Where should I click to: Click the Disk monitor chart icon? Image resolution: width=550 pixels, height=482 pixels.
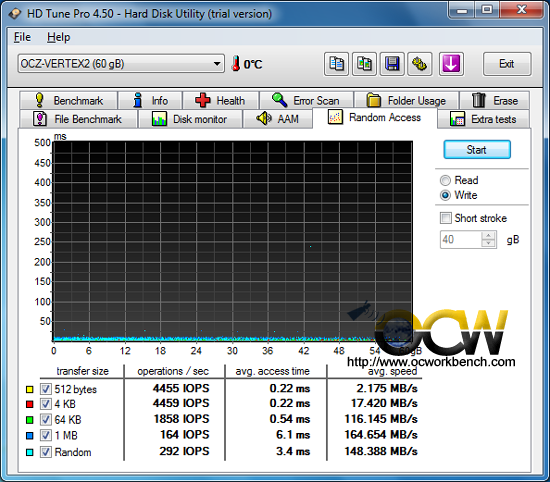tap(159, 119)
